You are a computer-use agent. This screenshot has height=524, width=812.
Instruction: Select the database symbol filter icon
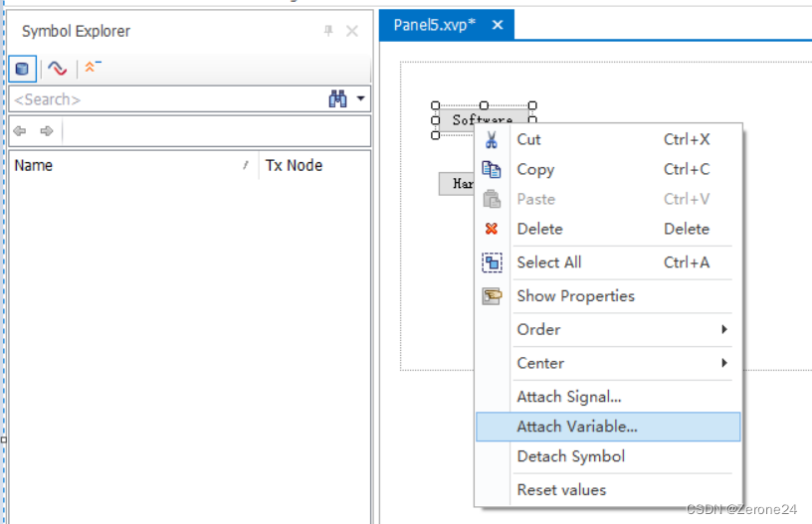click(22, 69)
